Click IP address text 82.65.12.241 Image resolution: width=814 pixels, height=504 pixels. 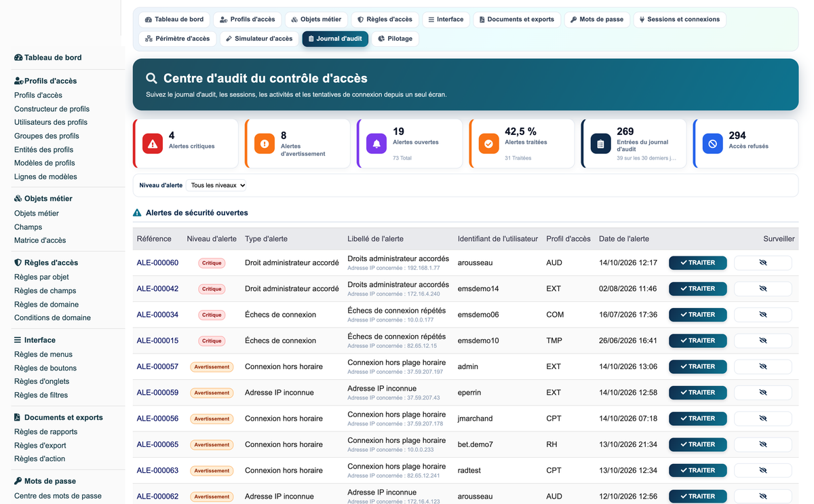(423, 476)
